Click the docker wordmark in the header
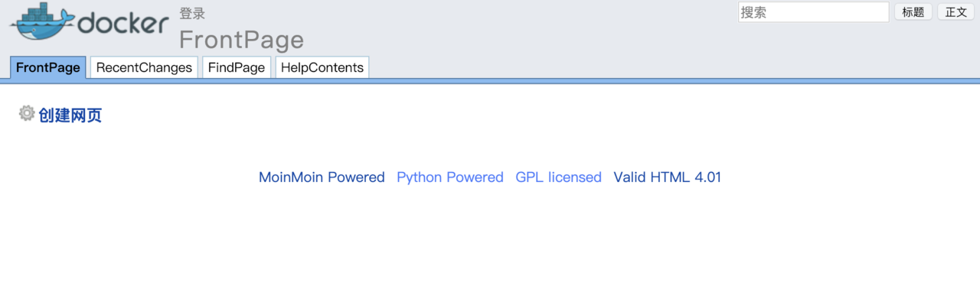Image resolution: width=980 pixels, height=296 pixels. pyautogui.click(x=123, y=24)
